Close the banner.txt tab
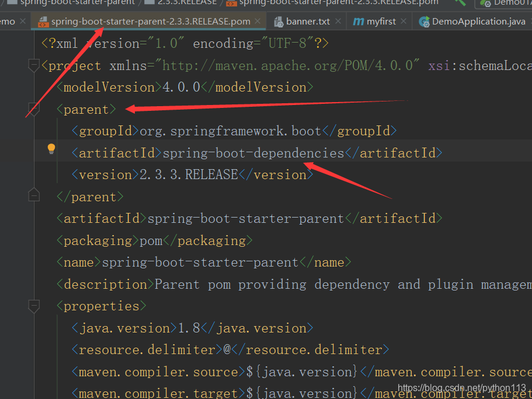The image size is (532, 399). click(338, 21)
